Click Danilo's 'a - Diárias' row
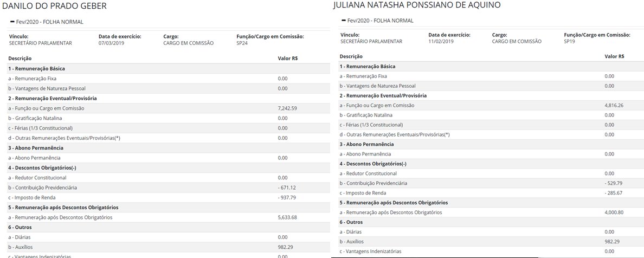Screen dimensions: 644x258 tap(169, 237)
